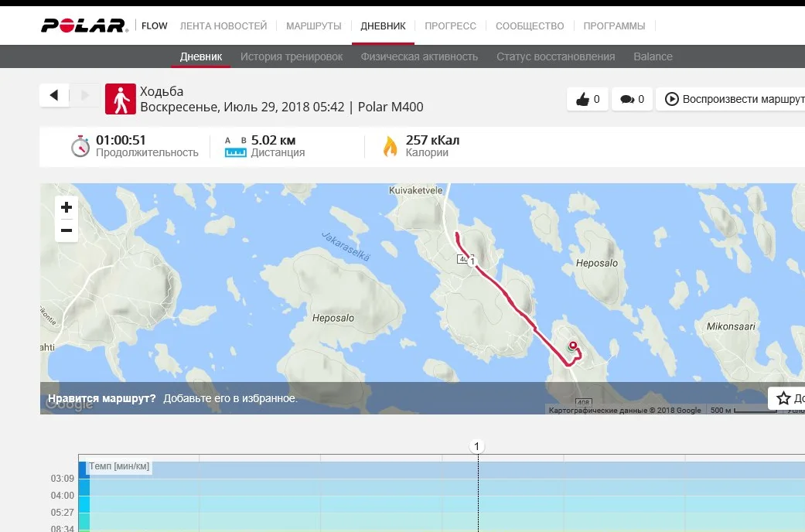Click the Jakaraselkä water label
The height and width of the screenshot is (532, 805).
346,246
